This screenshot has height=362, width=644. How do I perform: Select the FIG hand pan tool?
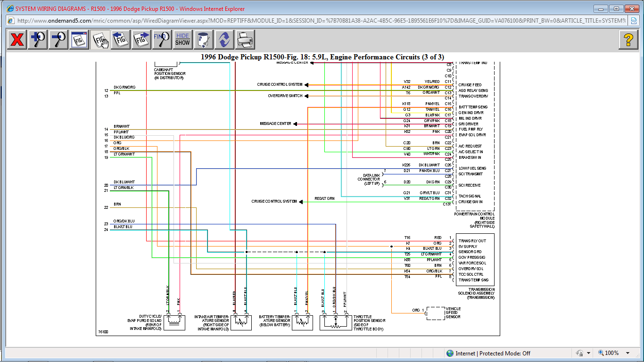pyautogui.click(x=100, y=40)
